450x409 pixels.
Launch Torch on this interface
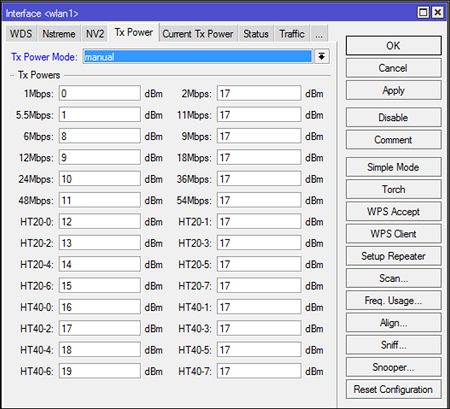pos(393,189)
